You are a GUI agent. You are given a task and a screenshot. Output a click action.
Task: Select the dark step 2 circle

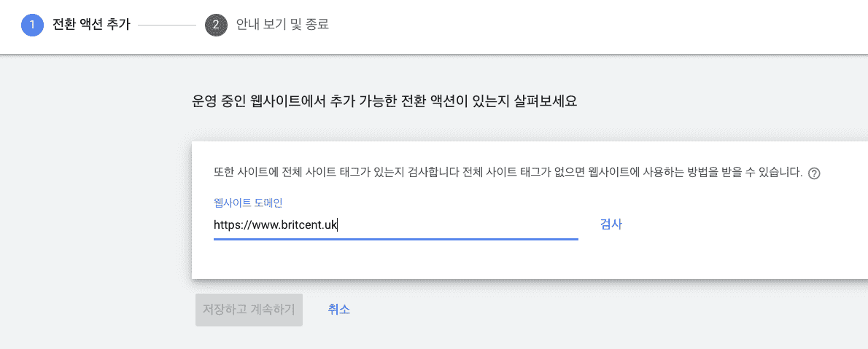216,25
